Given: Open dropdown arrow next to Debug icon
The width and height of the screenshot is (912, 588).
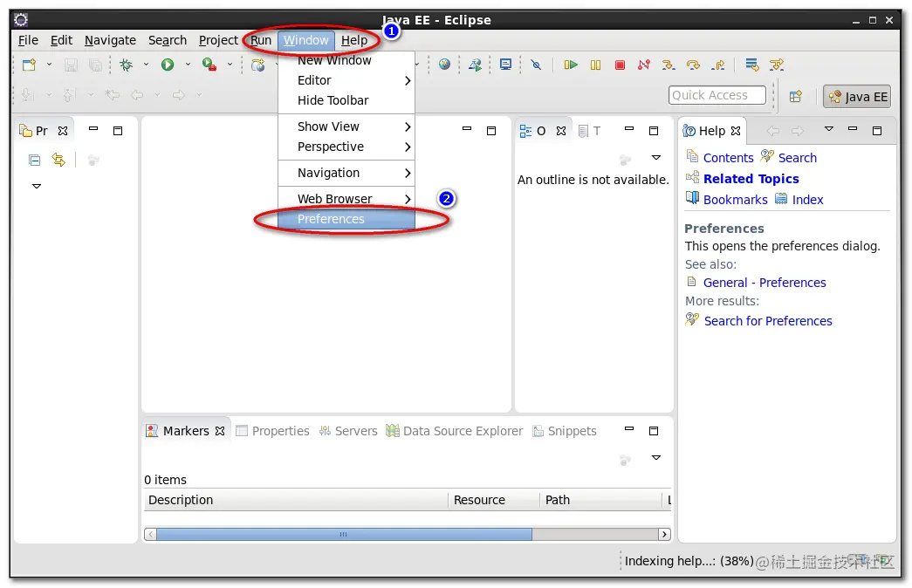Looking at the screenshot, I should click(x=146, y=65).
